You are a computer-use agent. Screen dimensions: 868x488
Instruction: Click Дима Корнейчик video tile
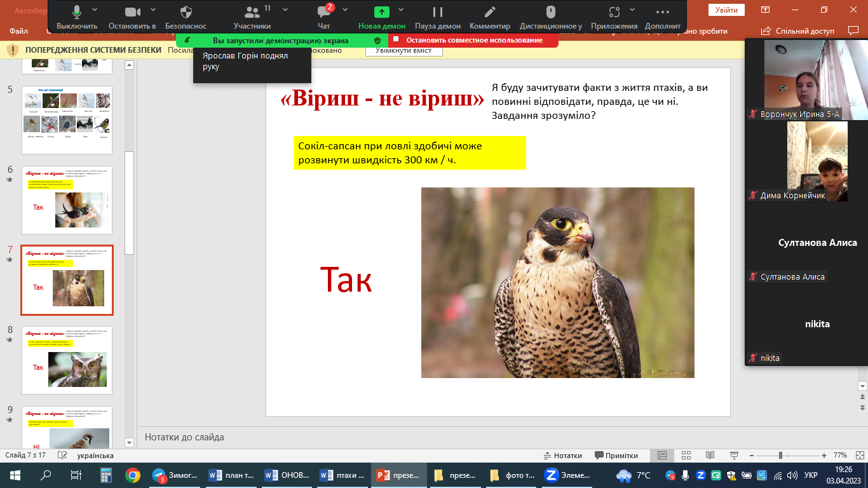(x=806, y=161)
